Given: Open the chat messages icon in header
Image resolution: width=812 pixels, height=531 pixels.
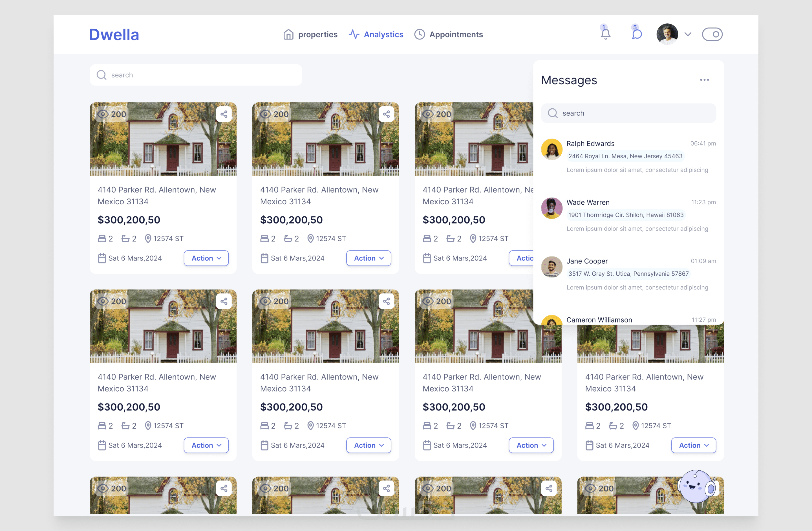Looking at the screenshot, I should tap(636, 34).
